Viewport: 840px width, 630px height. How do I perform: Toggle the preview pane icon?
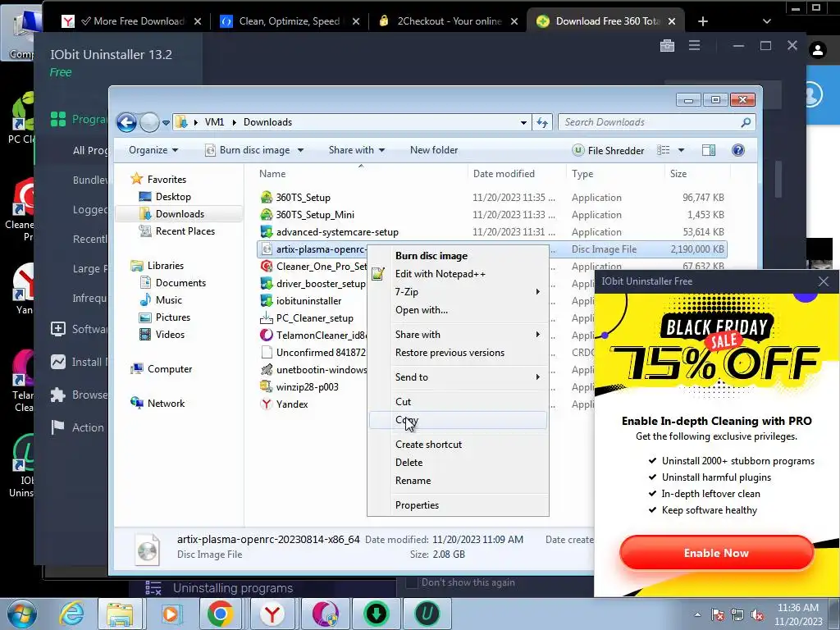click(709, 150)
